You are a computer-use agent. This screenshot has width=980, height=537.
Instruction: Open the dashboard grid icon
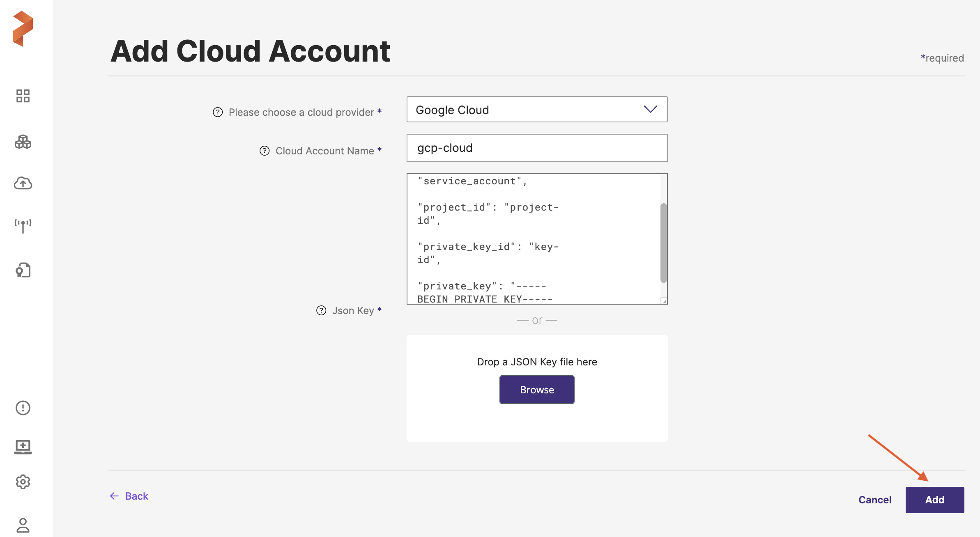tap(23, 96)
